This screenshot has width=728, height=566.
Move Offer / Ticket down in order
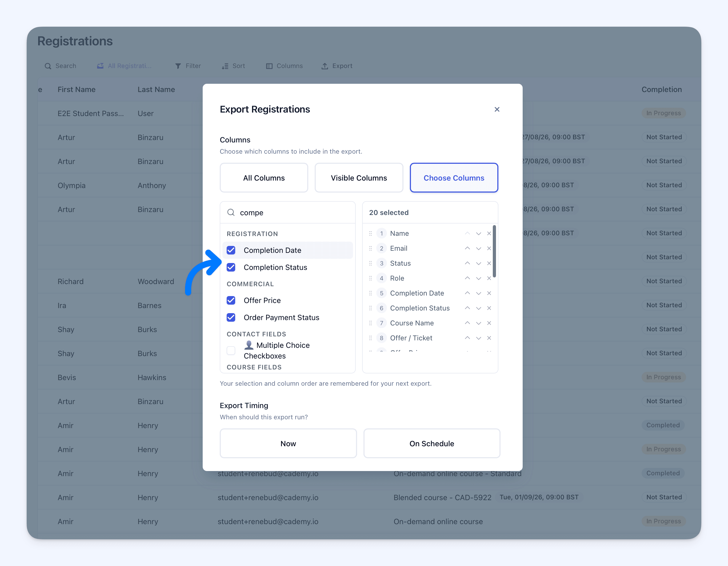coord(478,338)
